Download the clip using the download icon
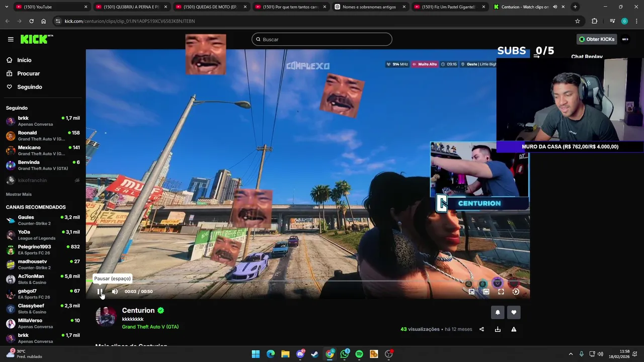644x362 pixels. [498, 329]
